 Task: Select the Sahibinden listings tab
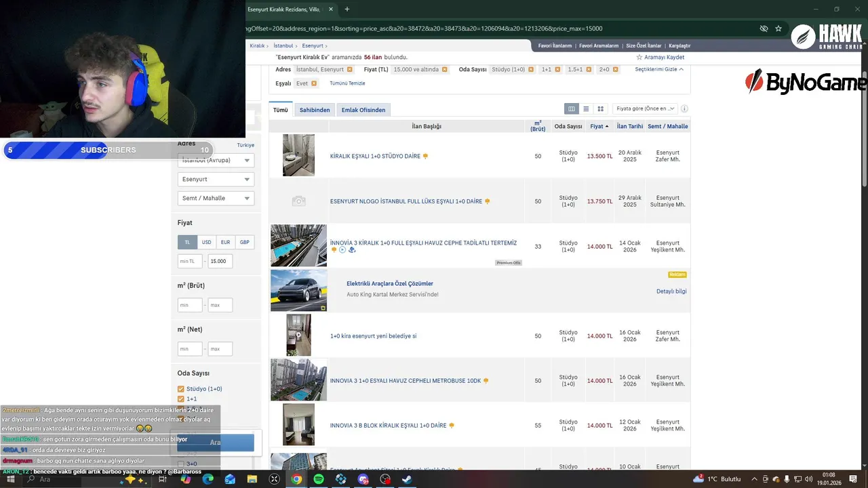pyautogui.click(x=315, y=110)
